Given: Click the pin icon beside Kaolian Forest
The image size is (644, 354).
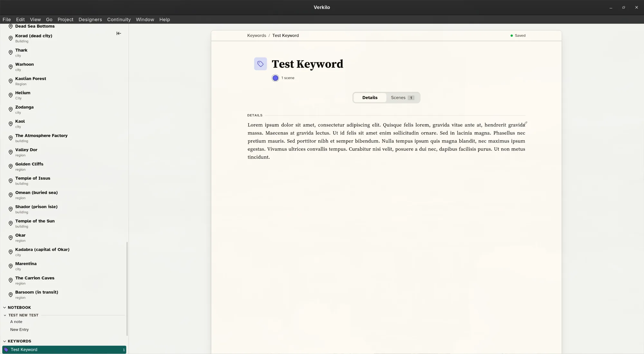Looking at the screenshot, I should (x=11, y=81).
